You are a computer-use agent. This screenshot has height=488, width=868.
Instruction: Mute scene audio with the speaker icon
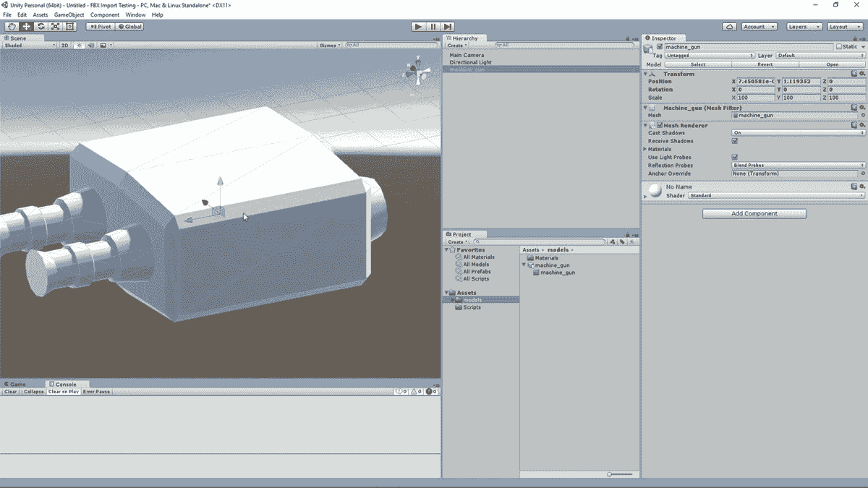tap(91, 44)
